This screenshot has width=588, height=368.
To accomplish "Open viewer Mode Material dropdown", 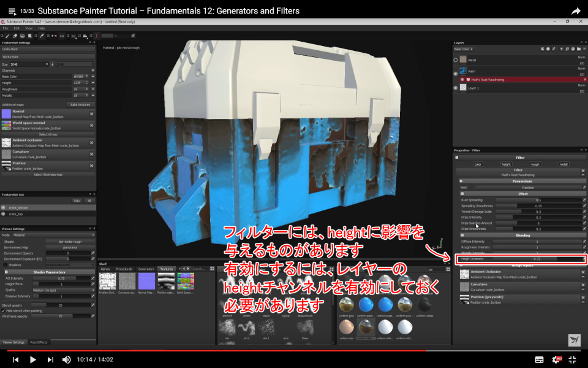I will tap(54, 235).
